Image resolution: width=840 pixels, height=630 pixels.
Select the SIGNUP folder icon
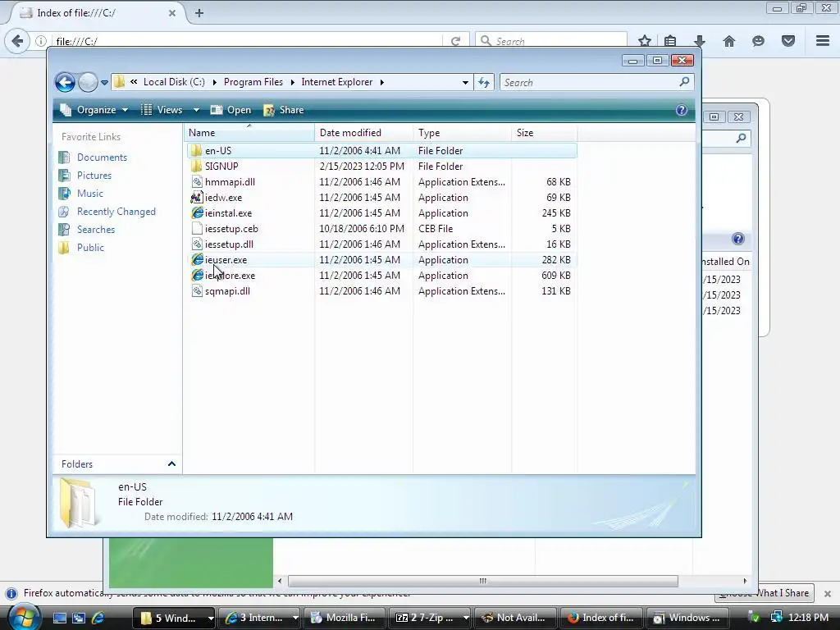[x=197, y=166]
